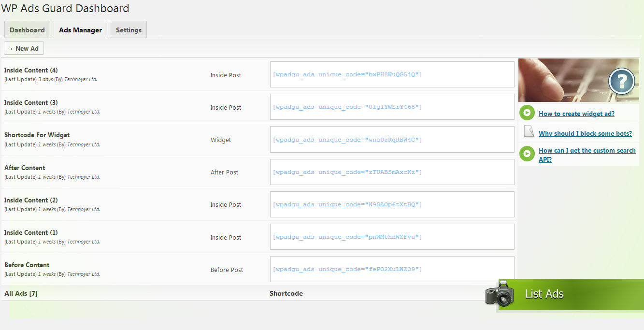Image resolution: width=644 pixels, height=330 pixels.
Task: Click the shortcode field for Before Content
Action: tap(392, 269)
